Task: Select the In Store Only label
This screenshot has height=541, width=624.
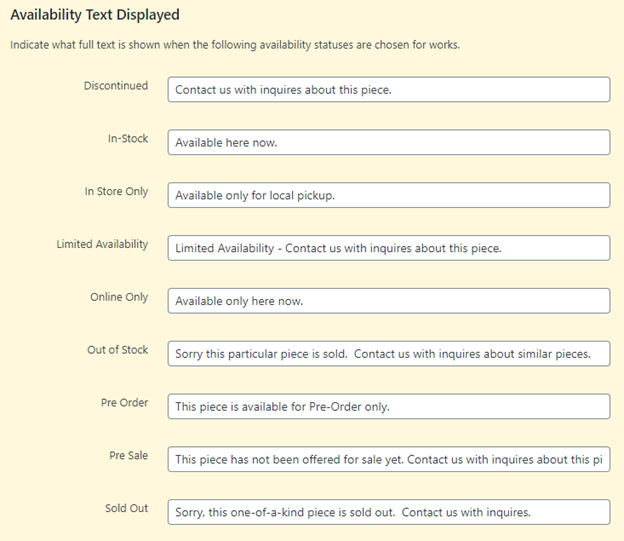Action: [x=116, y=192]
